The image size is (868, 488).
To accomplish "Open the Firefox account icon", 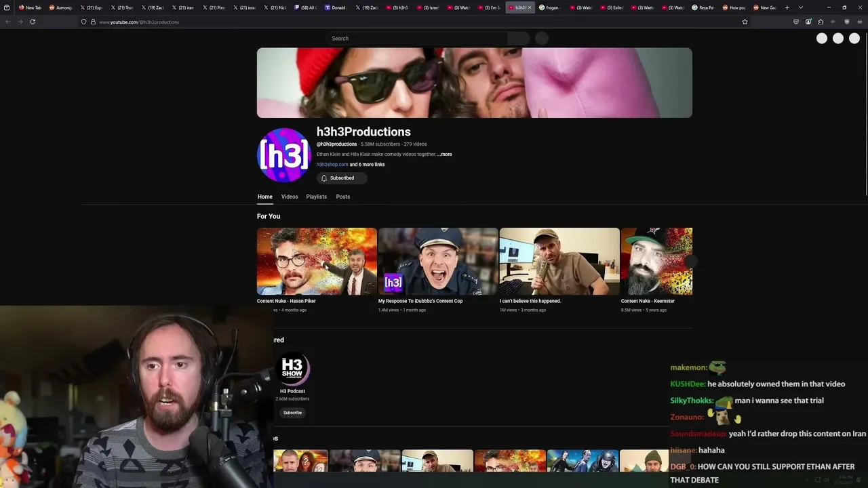I will pyautogui.click(x=808, y=22).
